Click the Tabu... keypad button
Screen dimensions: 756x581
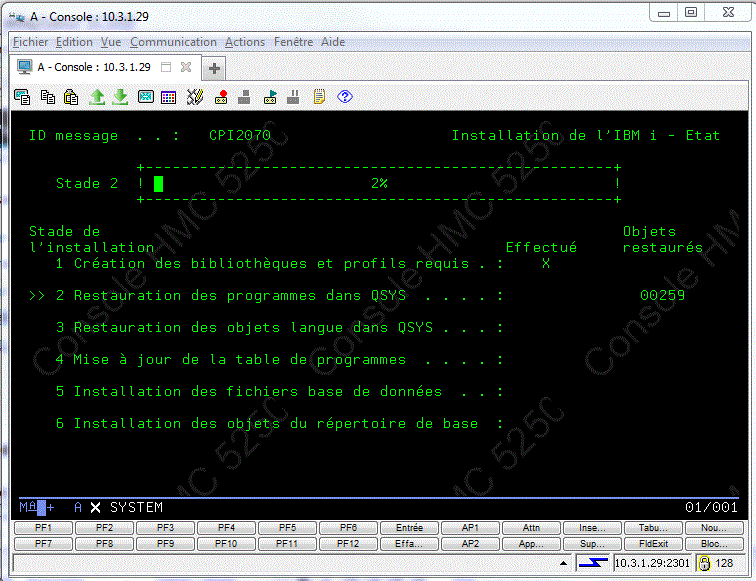(653, 528)
